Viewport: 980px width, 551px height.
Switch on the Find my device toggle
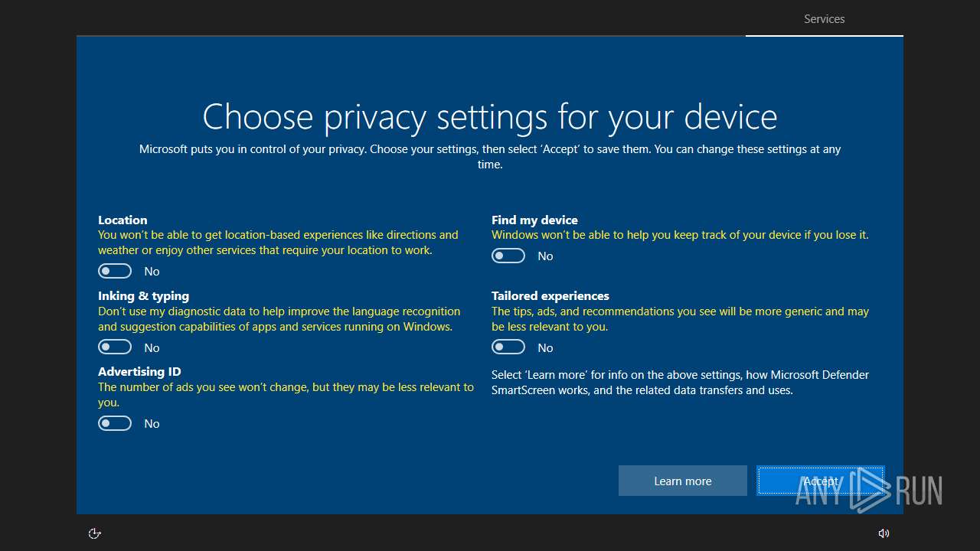click(x=508, y=256)
